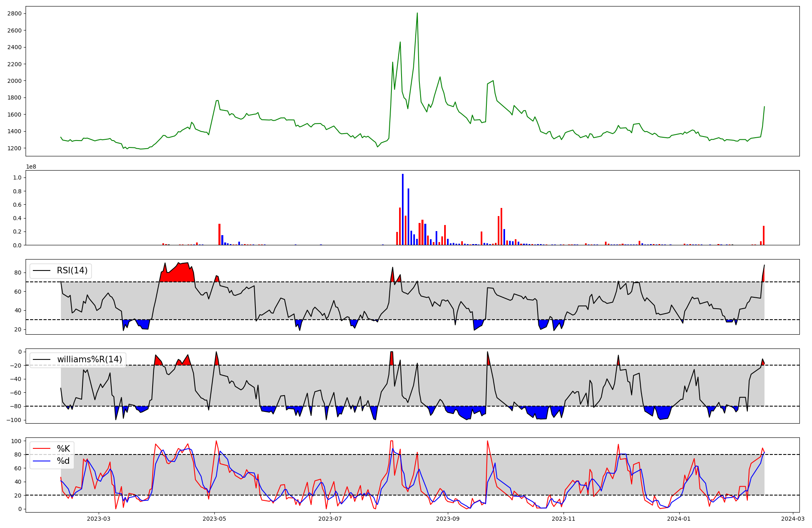Click the RSI(14) legend label
Screen dimensions: 812x528
72,270
